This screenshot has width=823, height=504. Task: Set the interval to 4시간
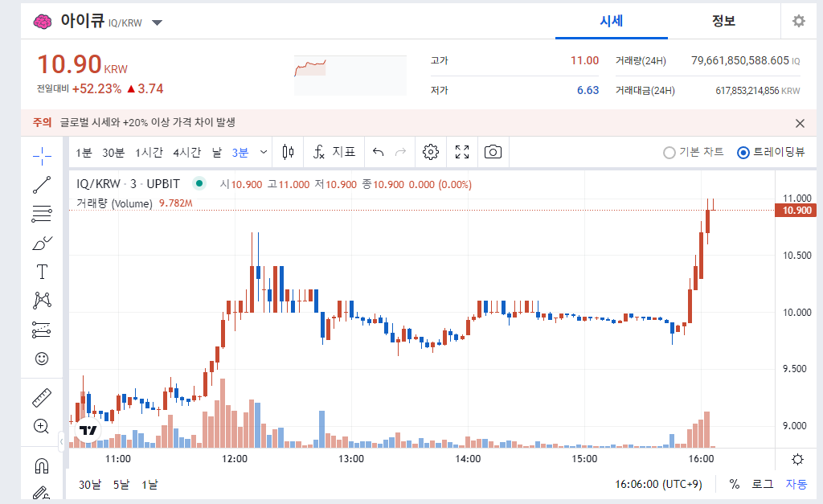[187, 153]
